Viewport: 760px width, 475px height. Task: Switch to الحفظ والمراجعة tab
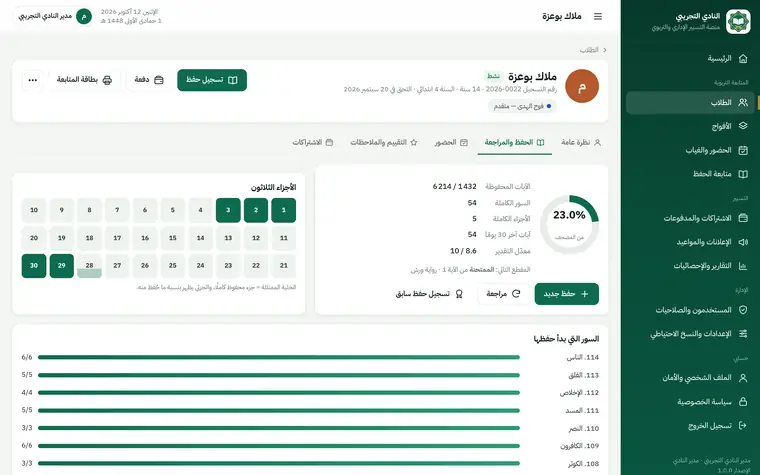point(514,142)
